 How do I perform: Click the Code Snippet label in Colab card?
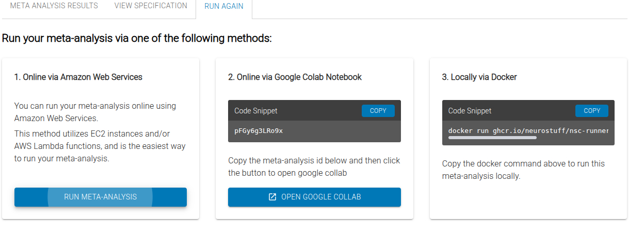point(256,111)
